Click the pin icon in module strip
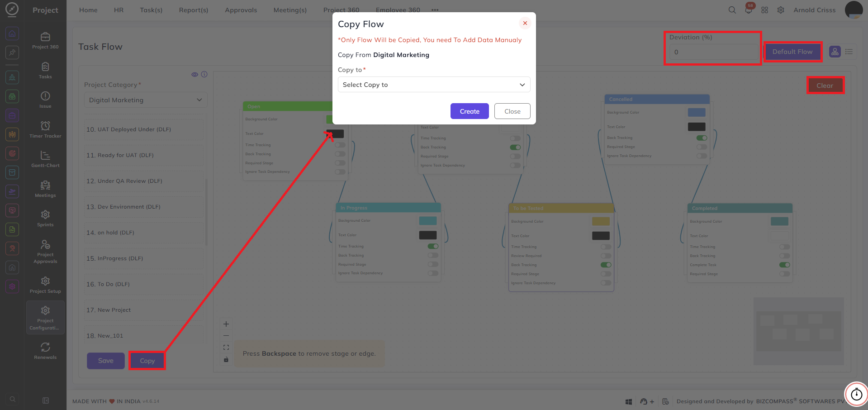This screenshot has width=868, height=410. click(x=12, y=52)
